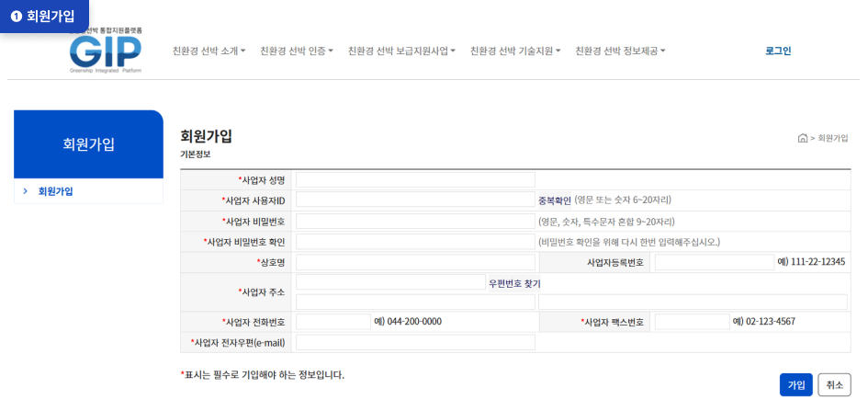Viewport: 868px width, 411px height.
Task: Expand the 친환경 선박 기술지원 menu
Action: click(515, 51)
